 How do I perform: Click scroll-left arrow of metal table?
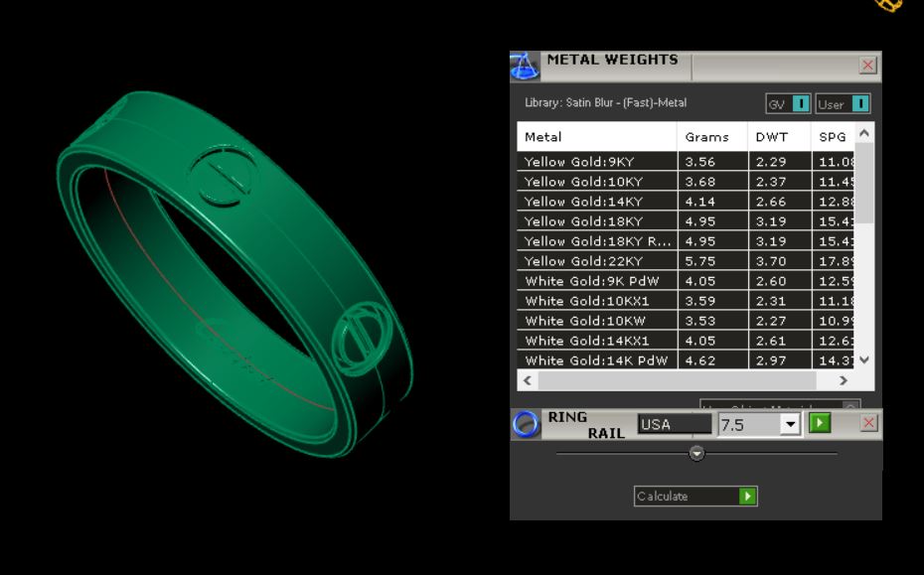click(x=528, y=380)
